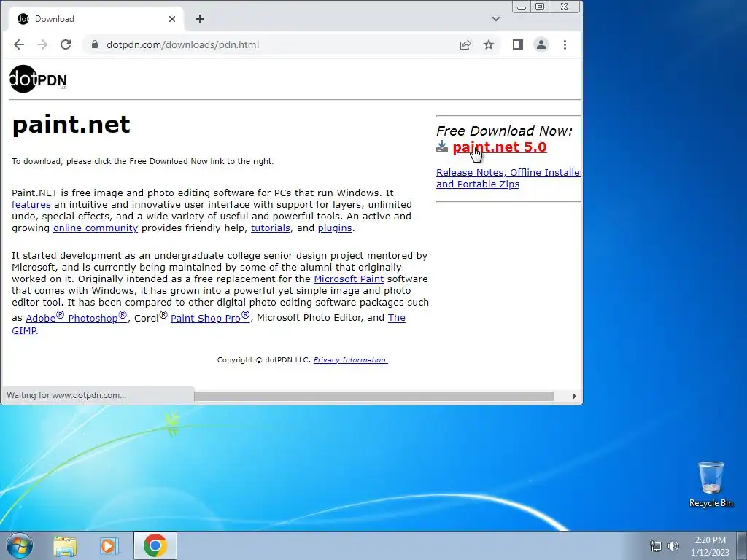Open the Paint Shop Pro link
The image size is (747, 560).
click(x=210, y=317)
